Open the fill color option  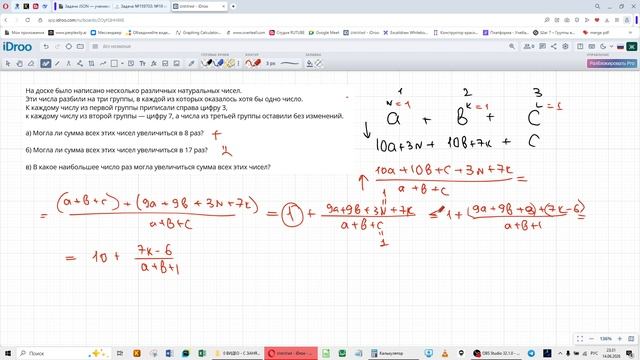tap(310, 63)
